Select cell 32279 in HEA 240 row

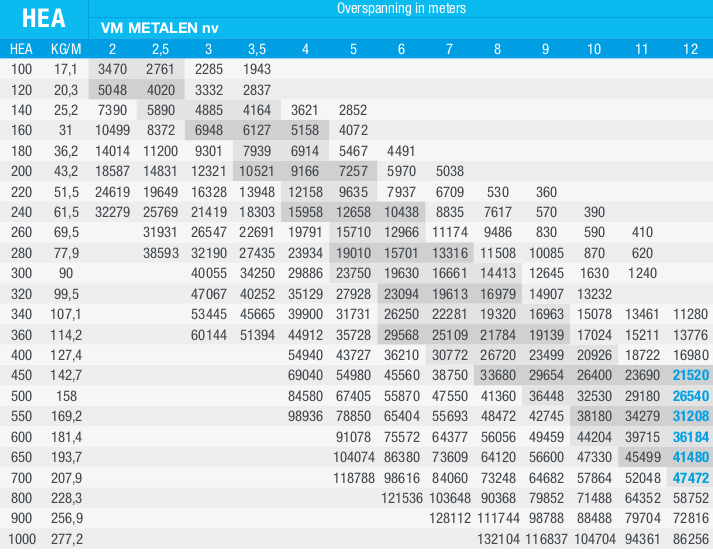click(112, 212)
